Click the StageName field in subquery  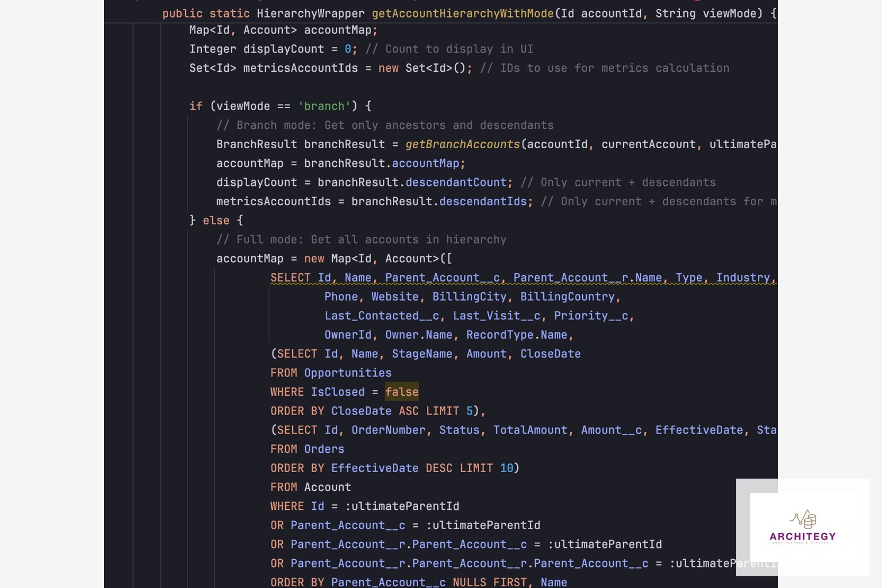click(422, 354)
